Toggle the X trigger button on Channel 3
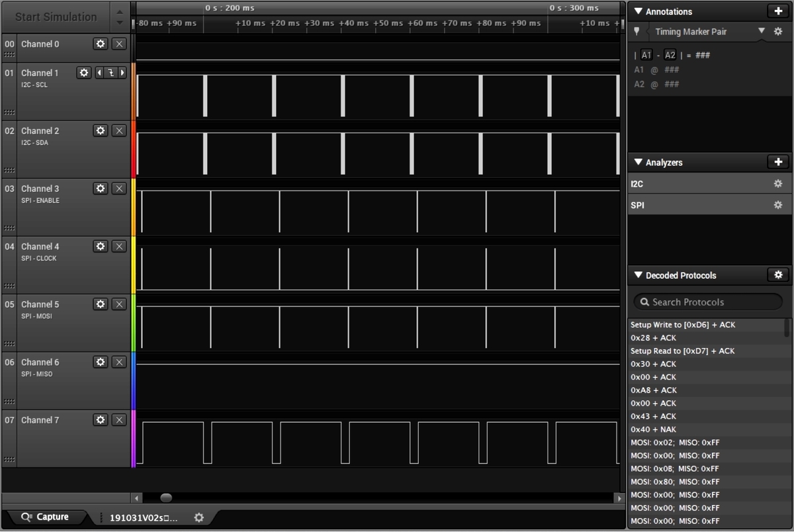This screenshot has height=532, width=794. [x=119, y=189]
